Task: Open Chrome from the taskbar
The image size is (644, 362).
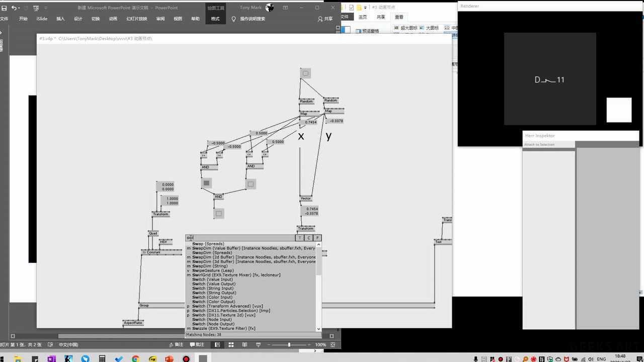Action: [x=135, y=359]
